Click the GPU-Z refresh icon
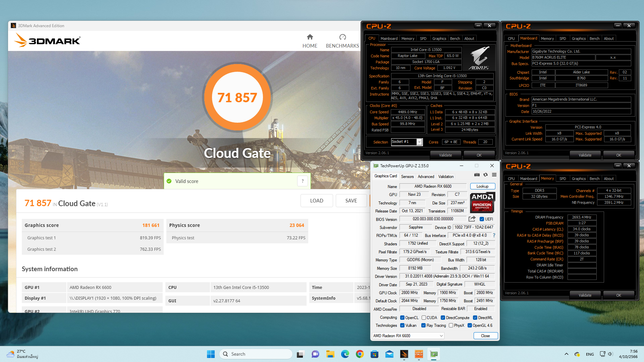Viewport: 644px width, 362px height. 485,175
